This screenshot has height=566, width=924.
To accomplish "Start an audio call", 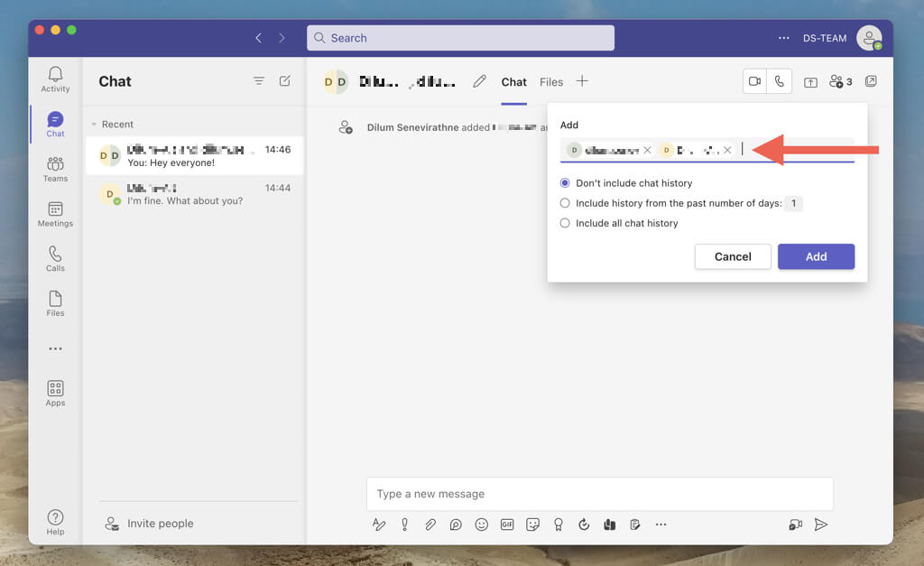I will [x=779, y=81].
